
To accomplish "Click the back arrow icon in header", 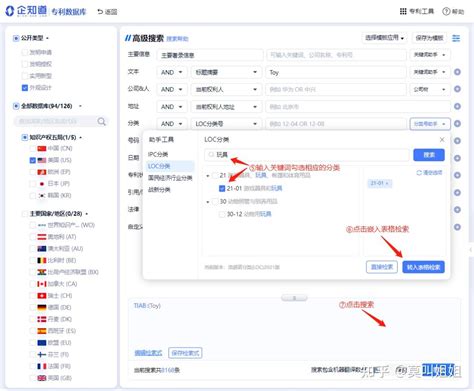I will (x=100, y=12).
